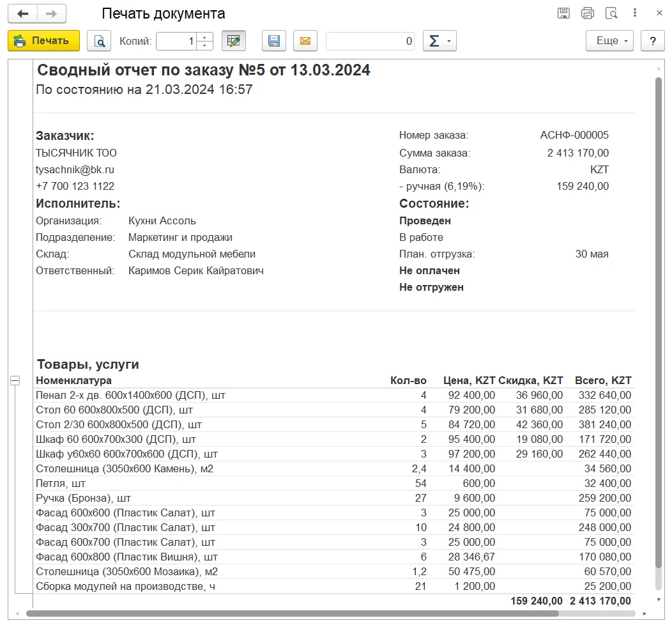Screen dimensions: 672x625
Task: Close the Печать документа window
Action: 660,13
